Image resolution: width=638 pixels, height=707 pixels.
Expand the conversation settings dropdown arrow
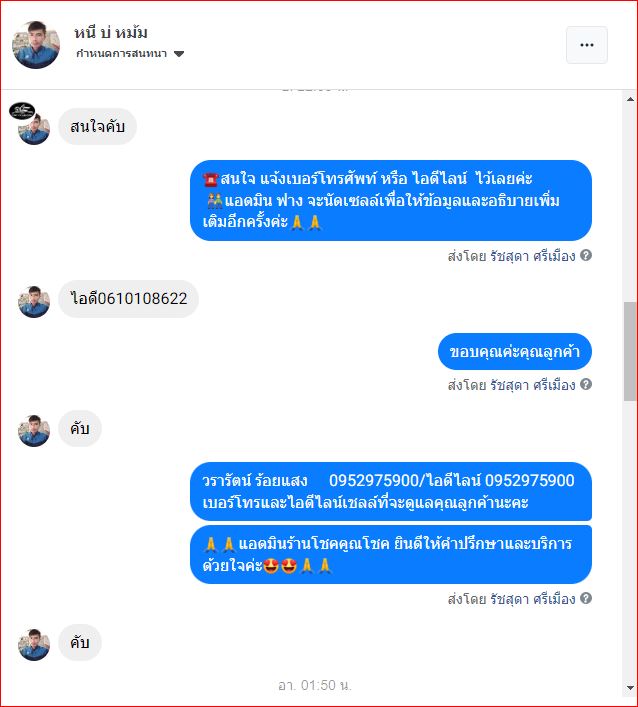[x=179, y=54]
